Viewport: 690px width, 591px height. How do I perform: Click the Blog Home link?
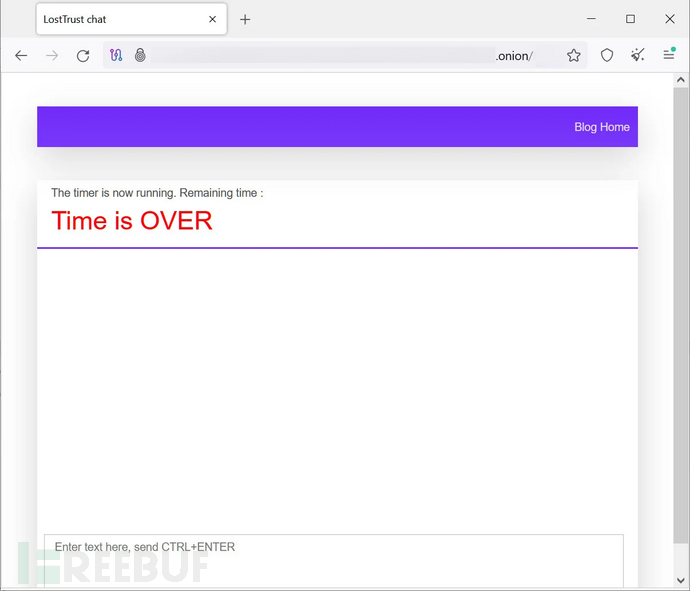click(601, 127)
